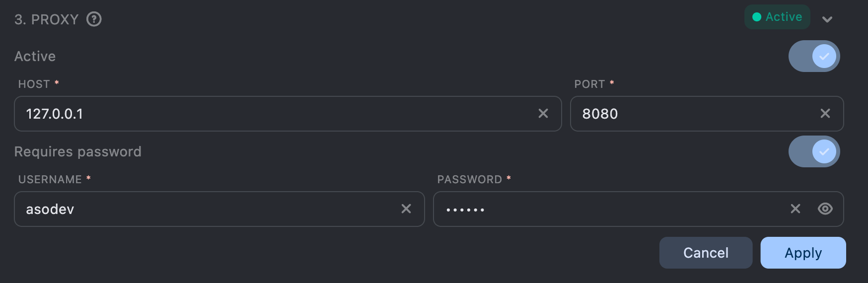Collapse the Proxy section with the chevron
868x283 pixels.
click(827, 19)
